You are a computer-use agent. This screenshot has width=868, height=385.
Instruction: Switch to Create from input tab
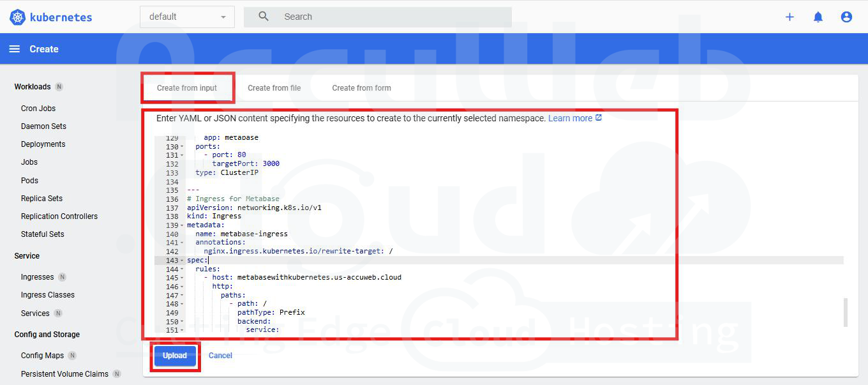pyautogui.click(x=187, y=88)
